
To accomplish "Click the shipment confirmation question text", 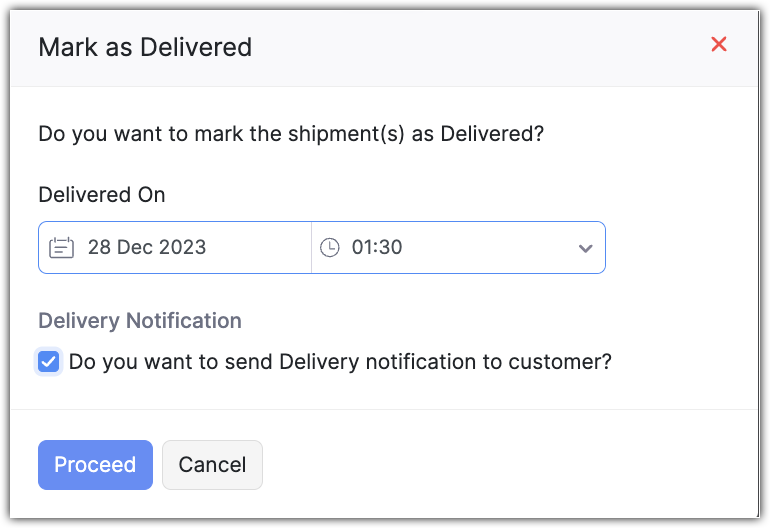I will (x=291, y=133).
